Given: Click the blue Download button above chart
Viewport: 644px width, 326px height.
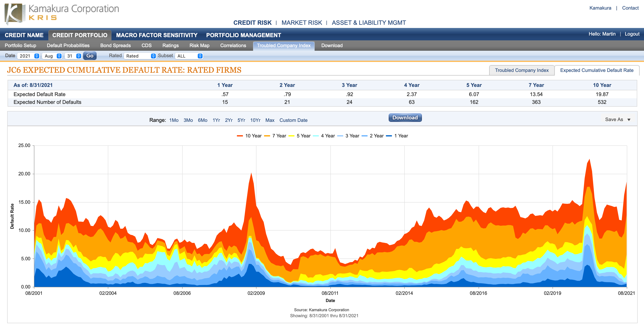Looking at the screenshot, I should [405, 117].
